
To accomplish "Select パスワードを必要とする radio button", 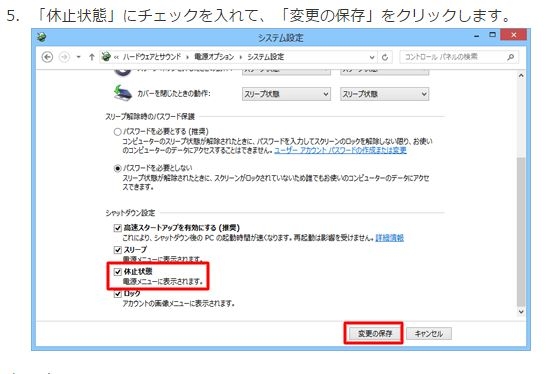I will 118,132.
